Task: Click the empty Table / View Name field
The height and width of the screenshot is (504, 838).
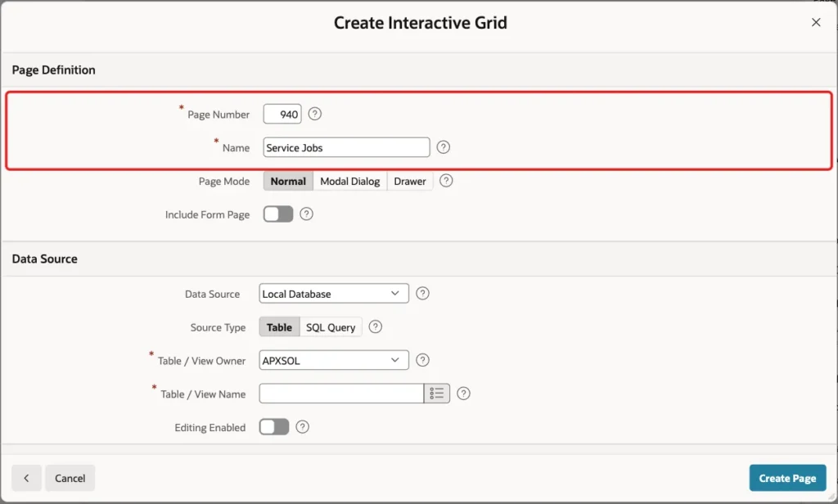Action: 341,394
